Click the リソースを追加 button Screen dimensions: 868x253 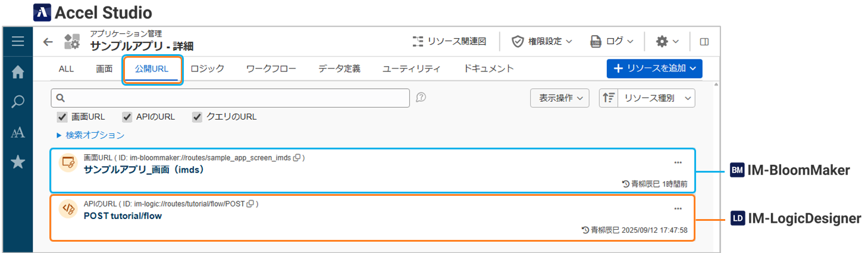pyautogui.click(x=654, y=68)
